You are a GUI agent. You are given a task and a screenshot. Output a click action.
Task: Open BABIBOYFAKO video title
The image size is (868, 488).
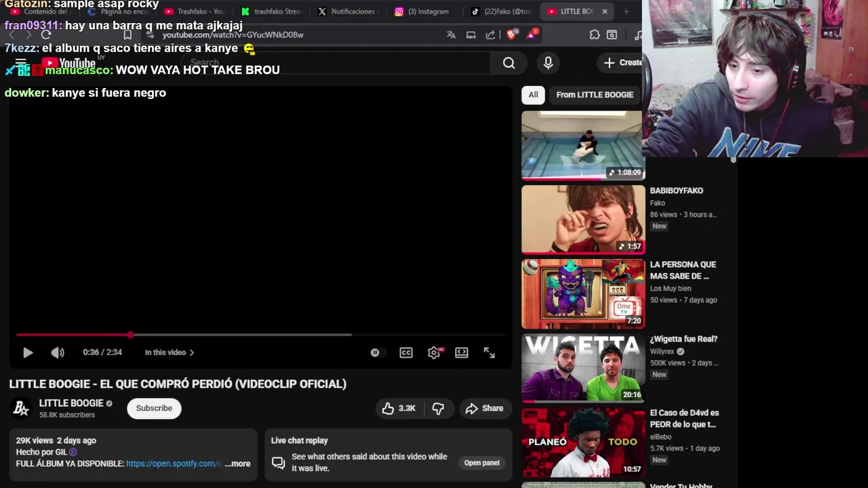(x=676, y=191)
